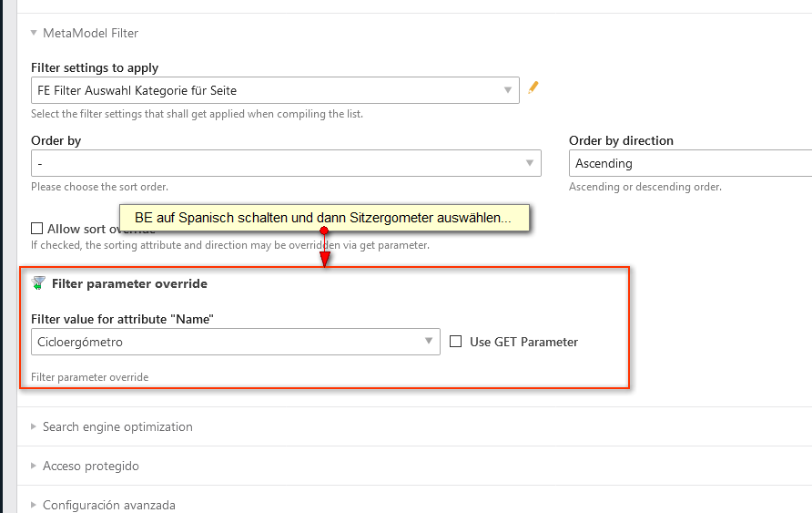The image size is (812, 513).
Task: Click the MetaModel Filter collapse arrow
Action: pos(34,33)
